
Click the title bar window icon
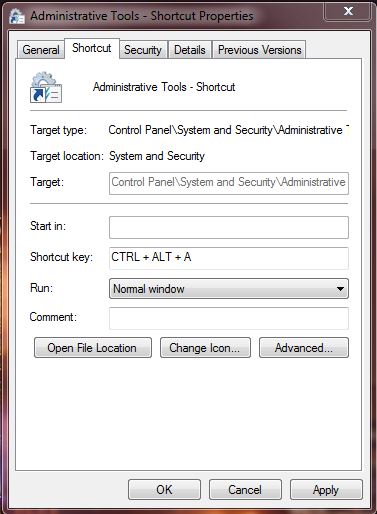(x=17, y=16)
